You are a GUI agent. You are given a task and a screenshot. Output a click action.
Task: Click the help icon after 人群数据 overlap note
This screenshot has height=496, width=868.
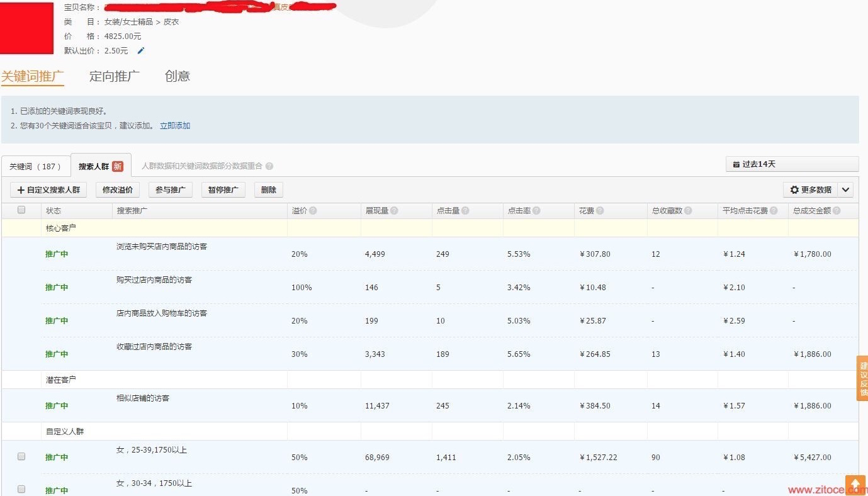(x=269, y=167)
